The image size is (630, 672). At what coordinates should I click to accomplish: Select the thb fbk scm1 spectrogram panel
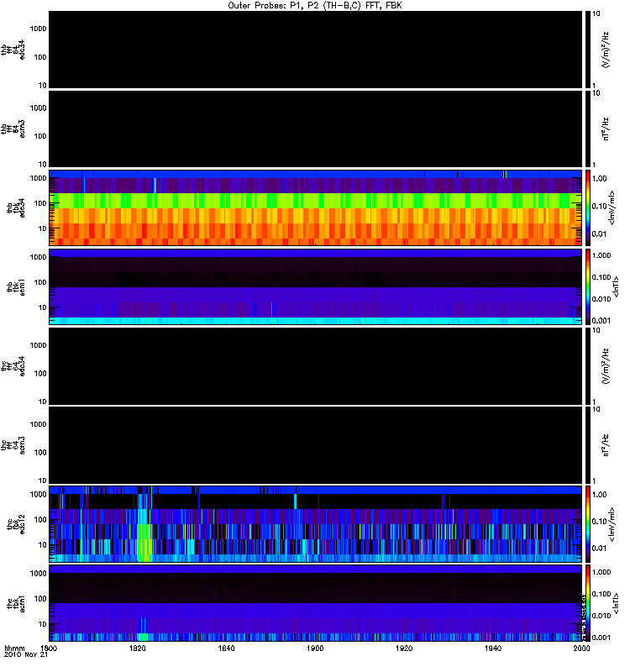pos(315,286)
